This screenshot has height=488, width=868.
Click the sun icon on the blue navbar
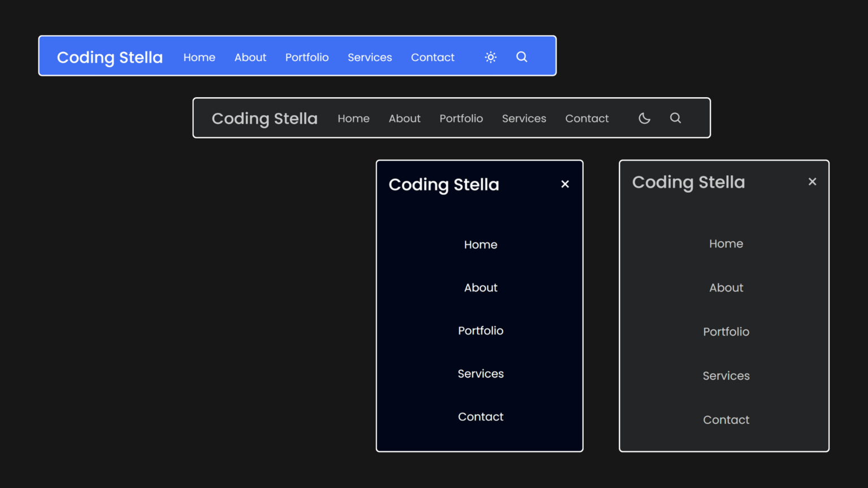tap(490, 56)
